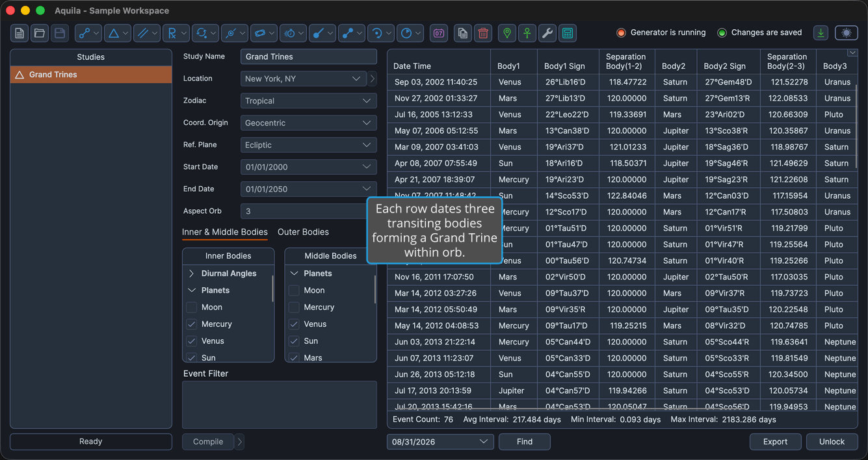Screen dimensions: 868x460
Task: Open the Coord. Origin Geocentric dropdown
Action: click(x=309, y=123)
